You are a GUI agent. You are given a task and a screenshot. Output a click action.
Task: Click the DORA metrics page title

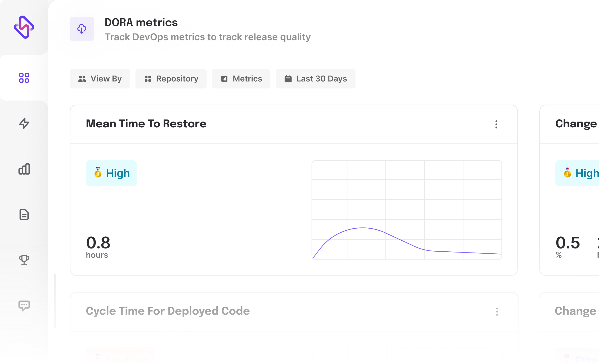(141, 23)
